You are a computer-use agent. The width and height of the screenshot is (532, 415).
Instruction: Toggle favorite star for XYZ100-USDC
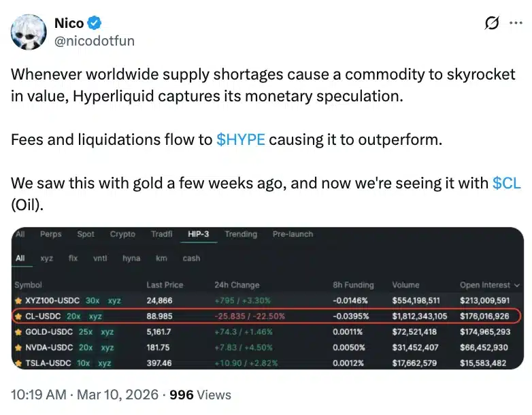(x=18, y=300)
